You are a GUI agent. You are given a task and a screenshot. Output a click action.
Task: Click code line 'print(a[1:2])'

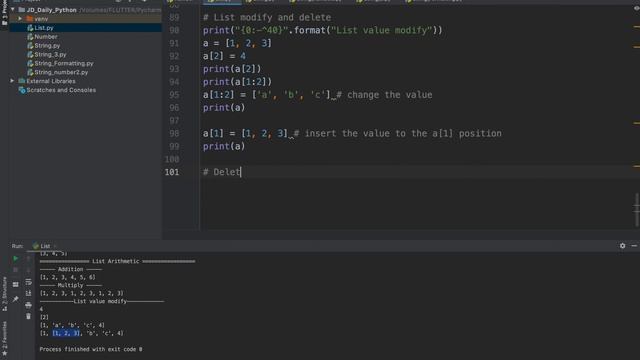pos(237,82)
